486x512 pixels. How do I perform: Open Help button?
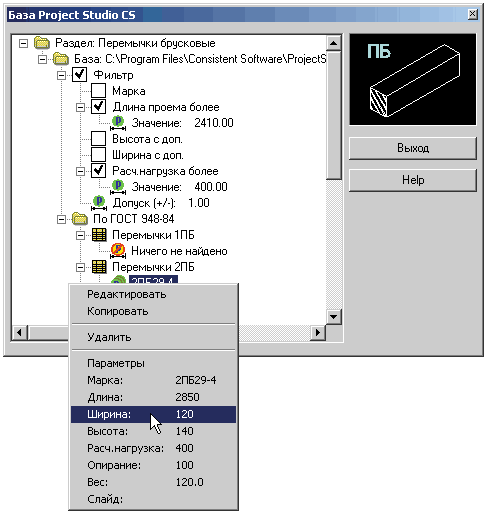tap(413, 180)
